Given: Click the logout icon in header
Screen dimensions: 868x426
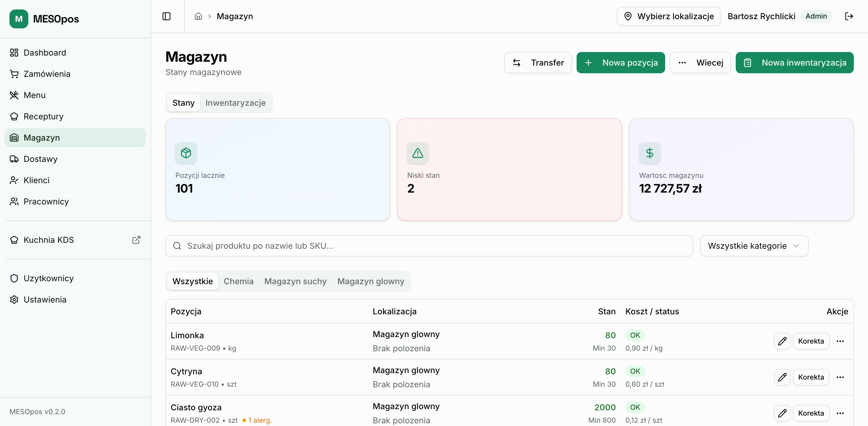Looking at the screenshot, I should pos(849,16).
